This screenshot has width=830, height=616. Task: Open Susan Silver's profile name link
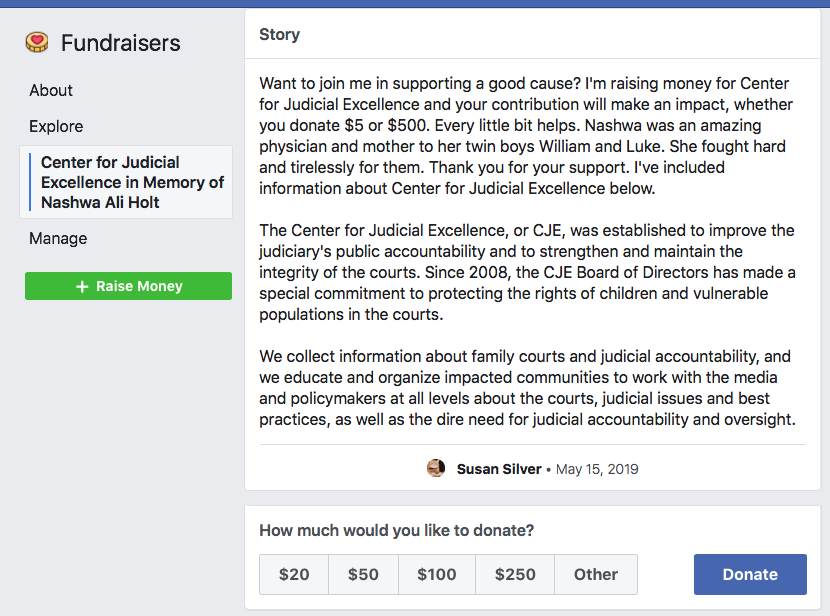pos(499,469)
